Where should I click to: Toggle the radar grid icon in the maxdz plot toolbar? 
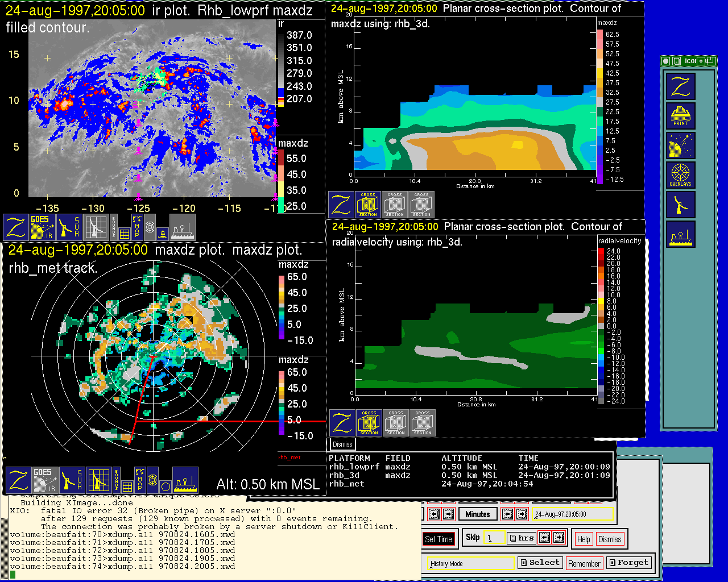tap(98, 480)
